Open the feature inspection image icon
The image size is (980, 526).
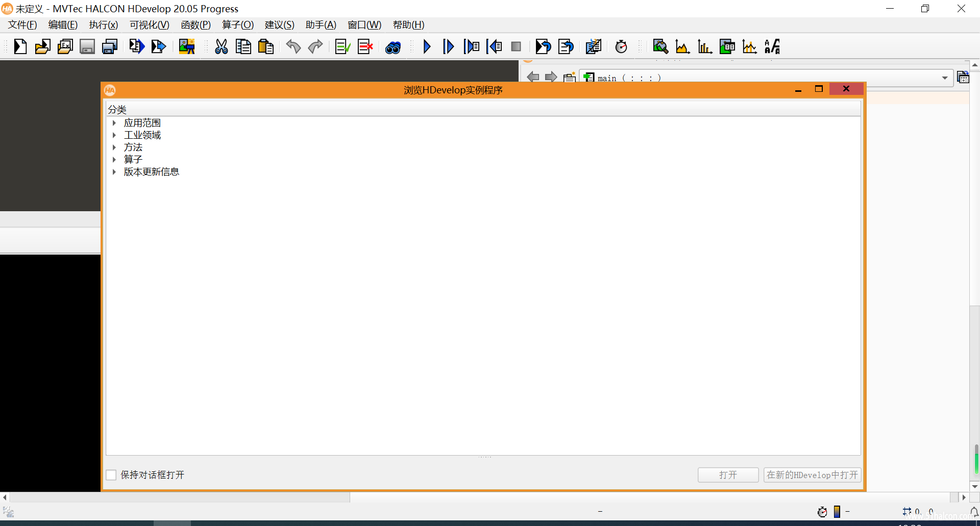[727, 47]
